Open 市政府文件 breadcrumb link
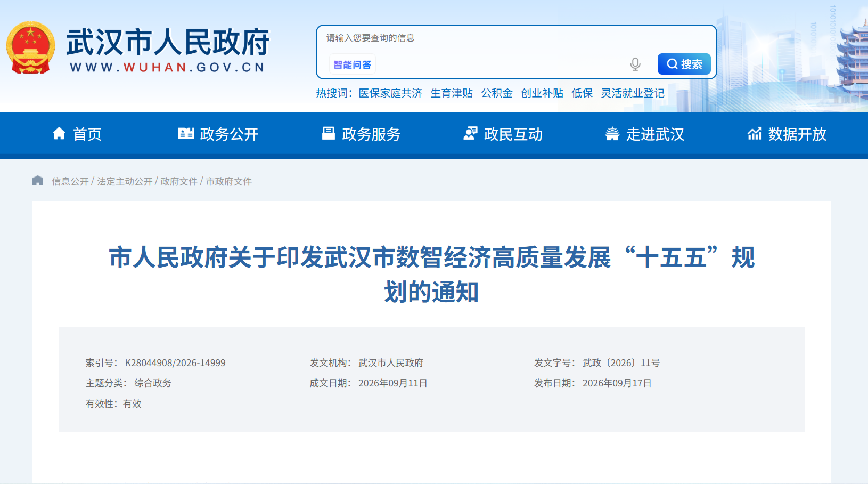The width and height of the screenshot is (868, 484). tap(229, 181)
